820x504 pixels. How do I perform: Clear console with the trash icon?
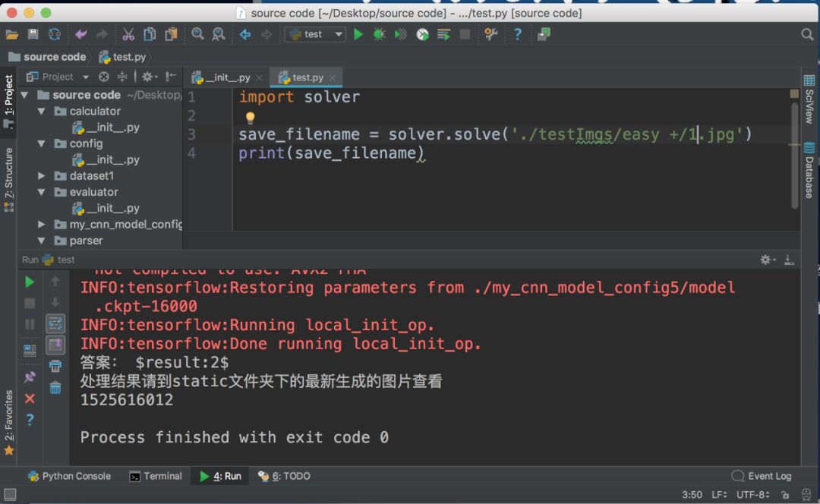coord(55,387)
